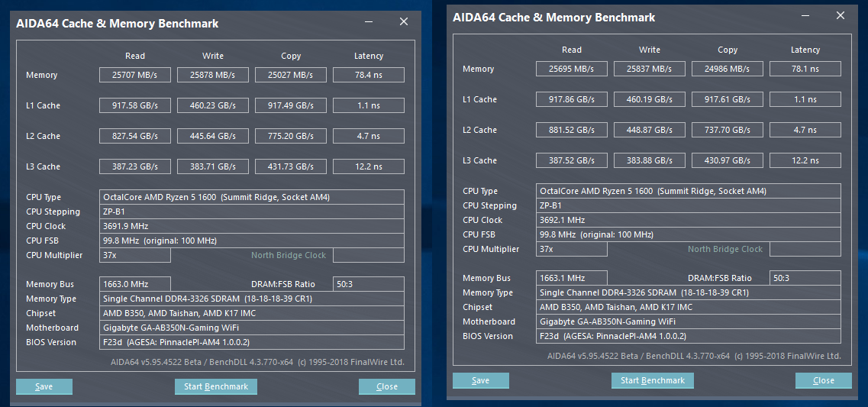The height and width of the screenshot is (407, 868).
Task: Click DRAM:FSB Ratio 50:3 in left window
Action: 369,284
